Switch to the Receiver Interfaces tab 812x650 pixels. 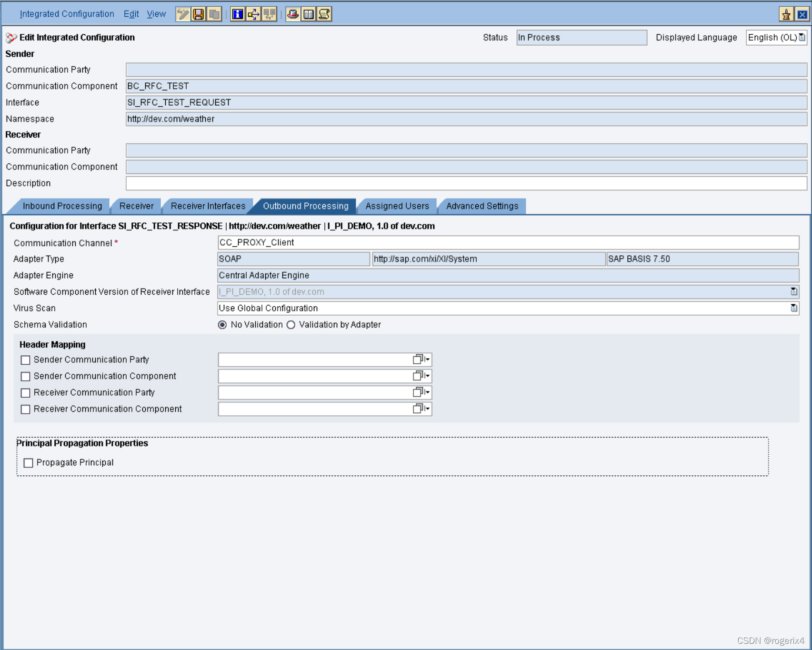208,206
